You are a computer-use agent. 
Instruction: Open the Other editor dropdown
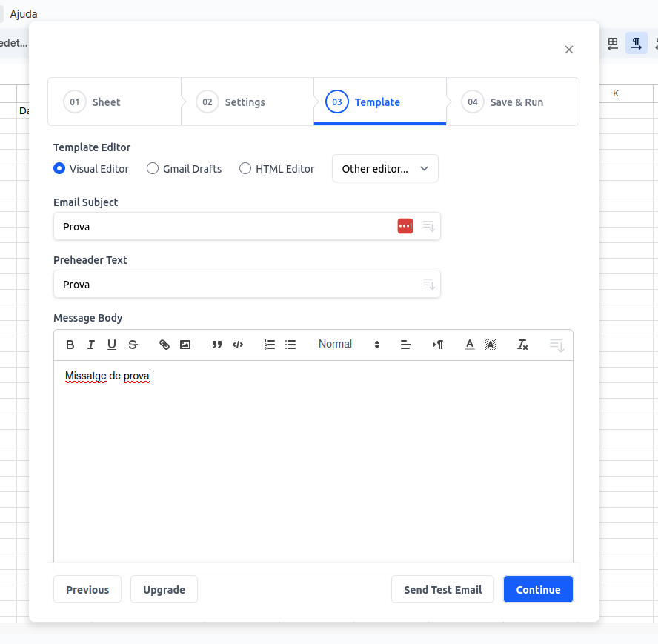point(385,168)
